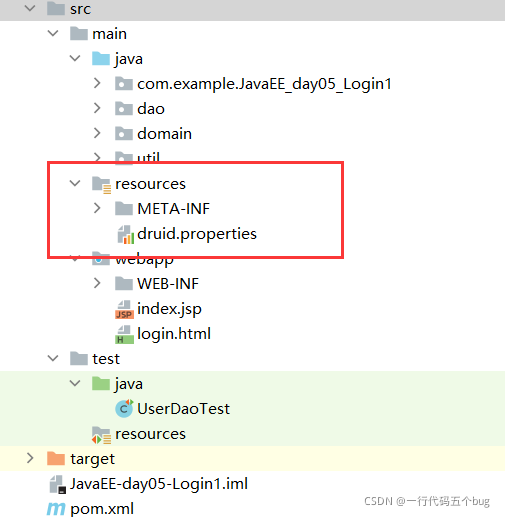This screenshot has width=505, height=517.
Task: Expand the WEB-INF folder arrow
Action: (x=97, y=283)
